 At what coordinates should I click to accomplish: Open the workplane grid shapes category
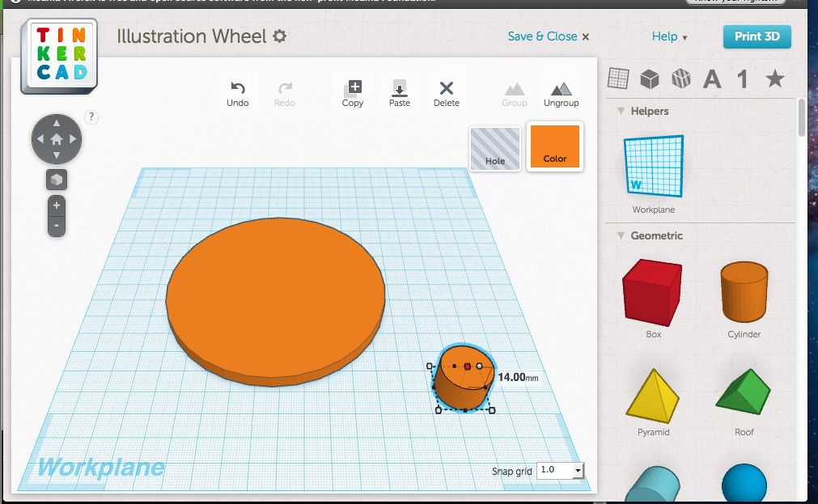(618, 78)
